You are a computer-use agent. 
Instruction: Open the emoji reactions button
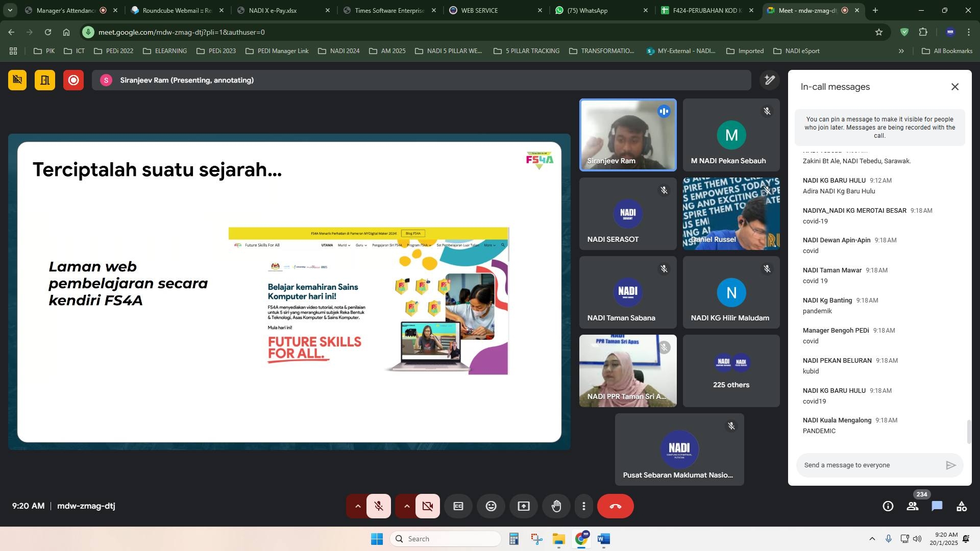tap(491, 506)
